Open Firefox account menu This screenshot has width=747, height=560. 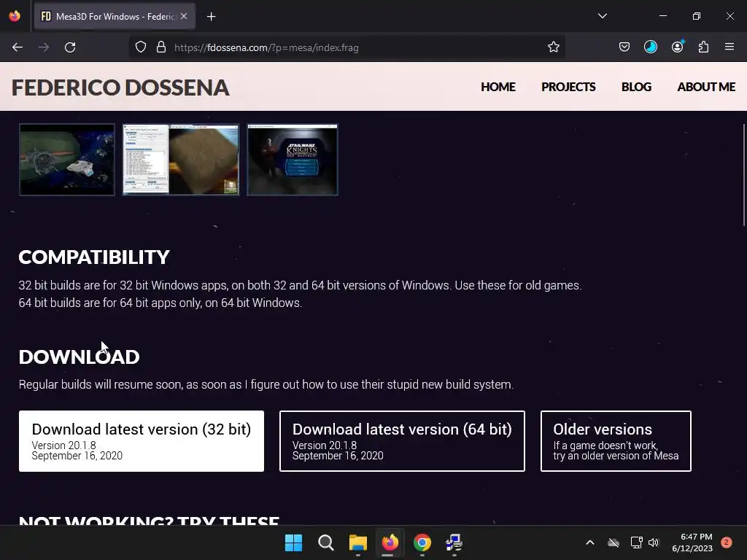point(678,47)
